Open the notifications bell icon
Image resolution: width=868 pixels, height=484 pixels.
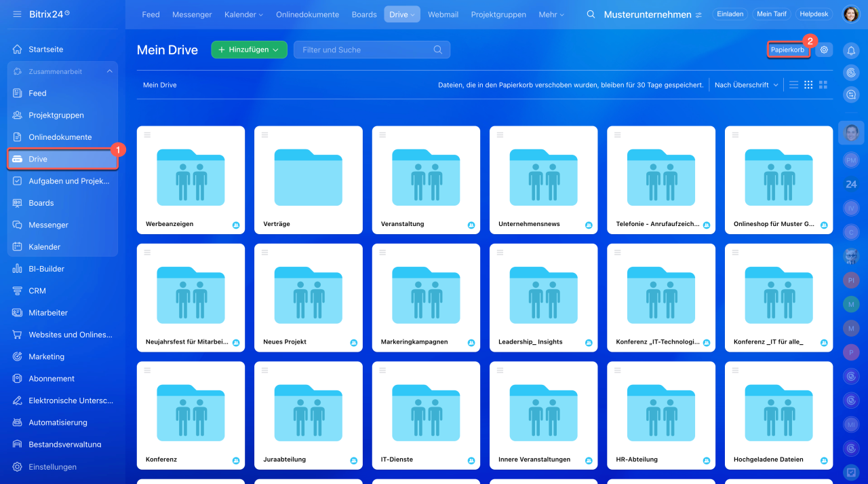(x=850, y=50)
